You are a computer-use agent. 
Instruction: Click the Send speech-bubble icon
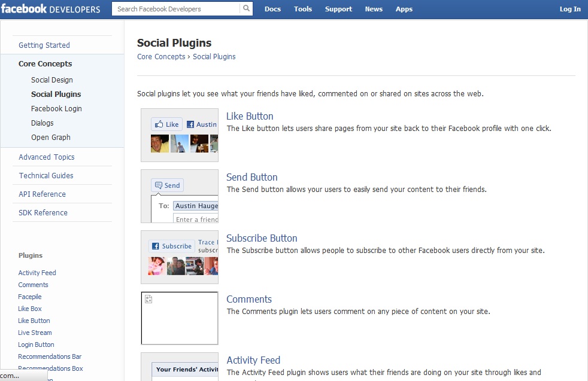pos(158,185)
